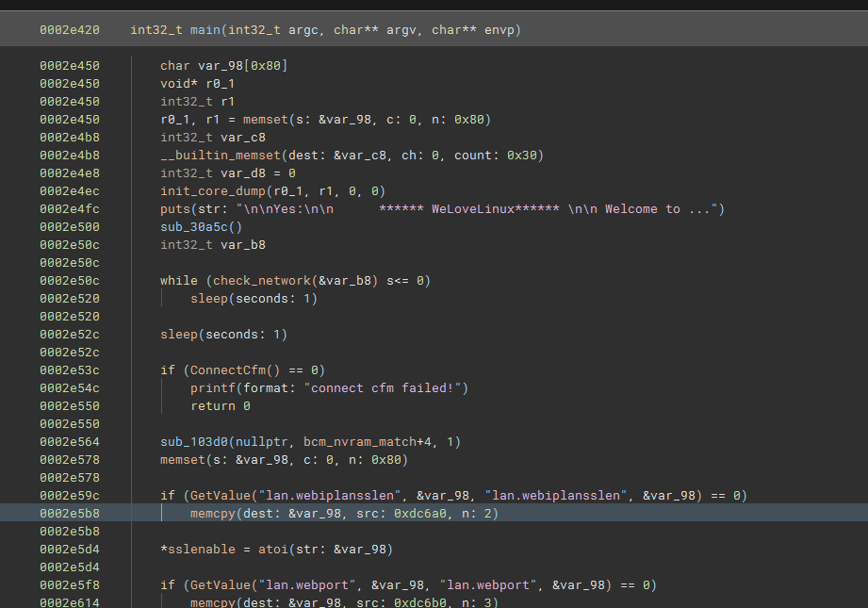Select address 0002e564 beside sub_103d0
The width and height of the screenshot is (868, 608).
70,442
